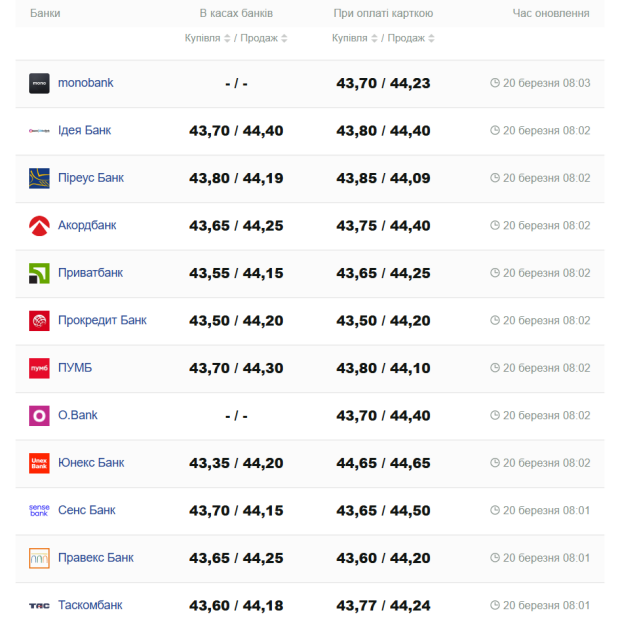Click the O.Bank purple logo icon
Viewport: 620px width, 618px height.
click(39, 416)
